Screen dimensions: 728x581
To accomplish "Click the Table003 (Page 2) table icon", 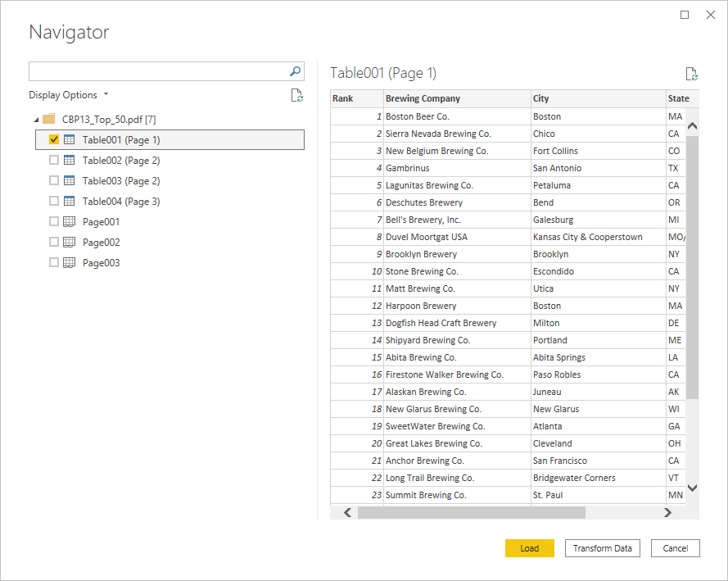I will (69, 180).
